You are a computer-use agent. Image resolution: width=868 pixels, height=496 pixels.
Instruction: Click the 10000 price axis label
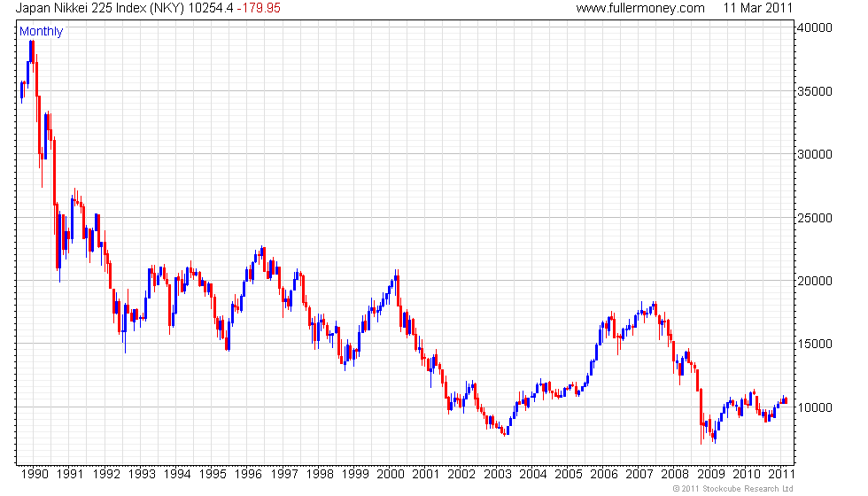(814, 407)
